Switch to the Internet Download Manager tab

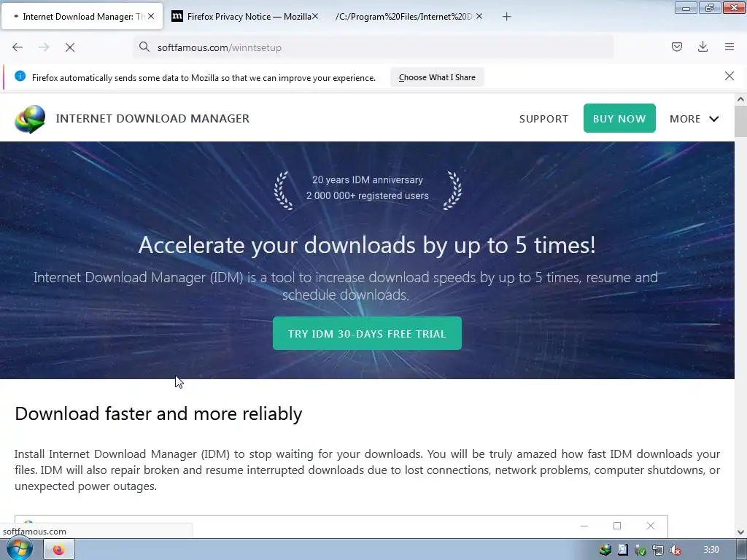tap(82, 17)
